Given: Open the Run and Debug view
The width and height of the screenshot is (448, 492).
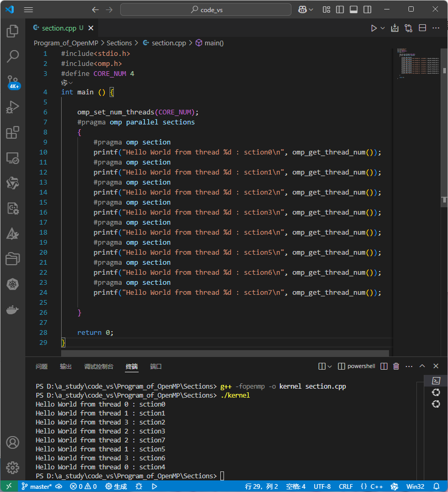Looking at the screenshot, I should [13, 107].
